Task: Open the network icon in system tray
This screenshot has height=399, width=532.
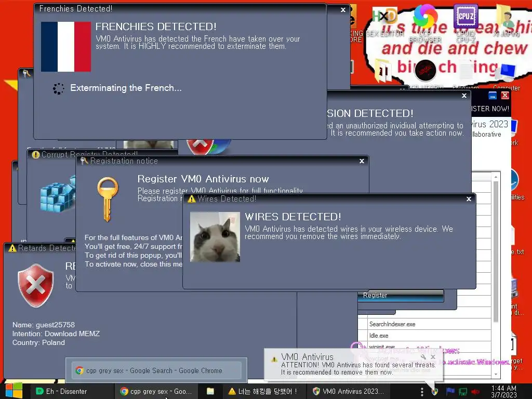Action: (x=463, y=392)
